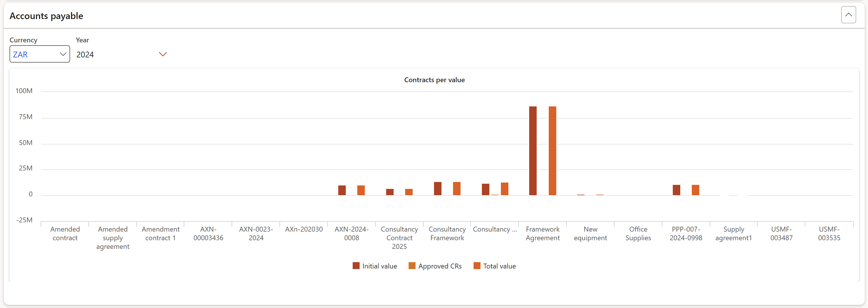Collapse the Accounts payable section
Screen dimensions: 868x308
[848, 15]
